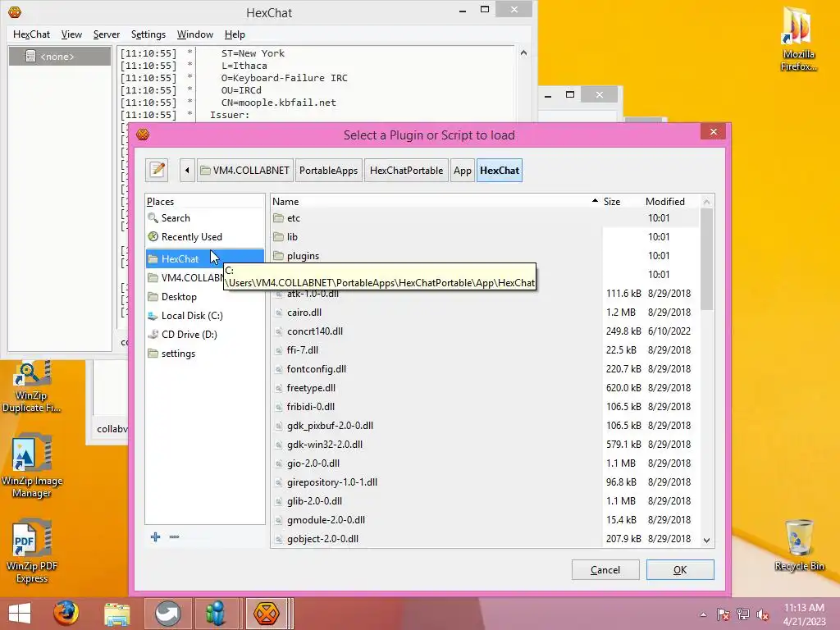Close the Select a Plugin dialog
The image size is (840, 630).
pyautogui.click(x=713, y=132)
